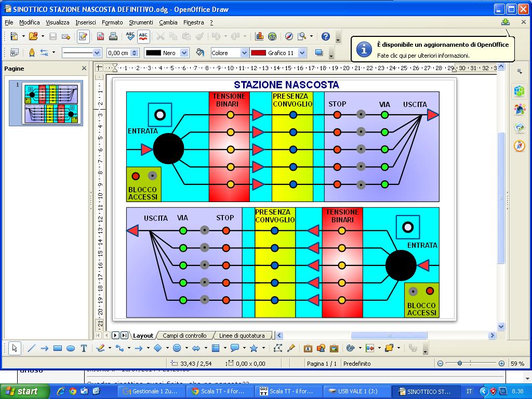The height and width of the screenshot is (399, 532).
Task: Open the sidebar Navigator compass icon
Action: [519, 146]
